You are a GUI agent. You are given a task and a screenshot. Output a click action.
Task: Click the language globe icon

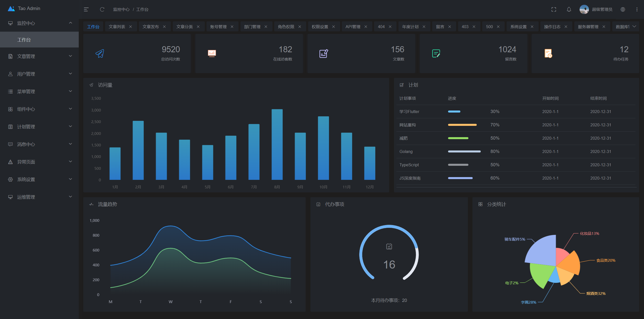(x=623, y=10)
